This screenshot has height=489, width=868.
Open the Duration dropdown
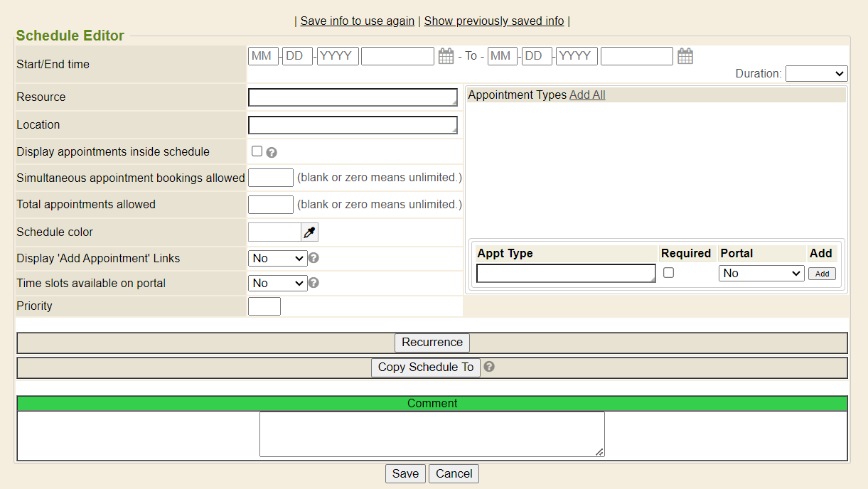816,73
